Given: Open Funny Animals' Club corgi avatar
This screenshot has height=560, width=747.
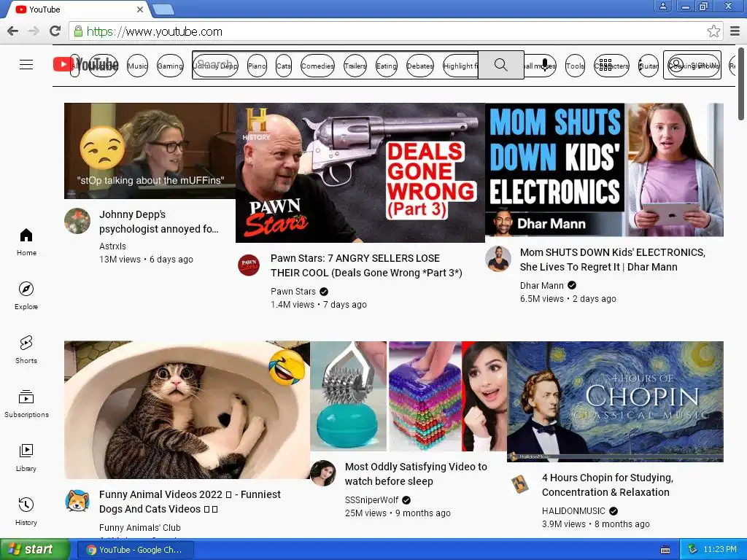Looking at the screenshot, I should pyautogui.click(x=77, y=501).
